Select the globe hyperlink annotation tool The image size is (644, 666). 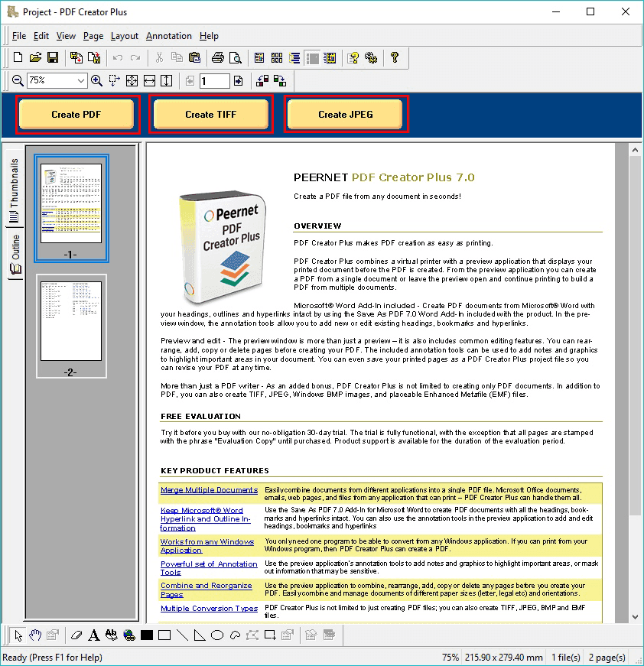pos(129,635)
